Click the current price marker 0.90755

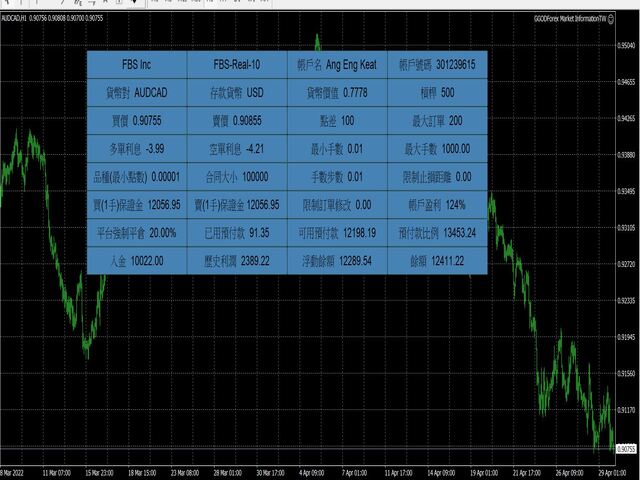click(626, 449)
